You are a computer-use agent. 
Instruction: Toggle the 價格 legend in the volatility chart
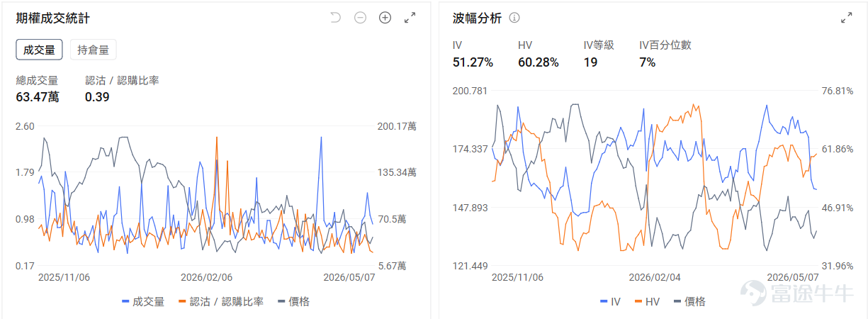[x=689, y=302]
